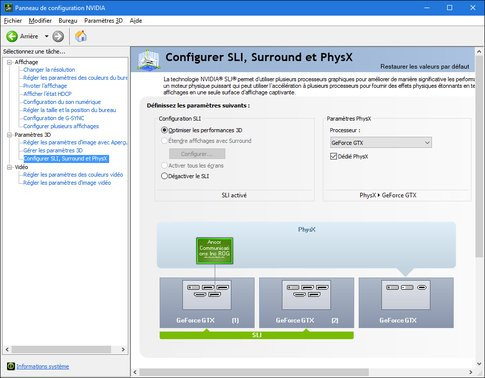
Task: Click the green monitor box in PhysX diagram
Action: click(x=215, y=251)
